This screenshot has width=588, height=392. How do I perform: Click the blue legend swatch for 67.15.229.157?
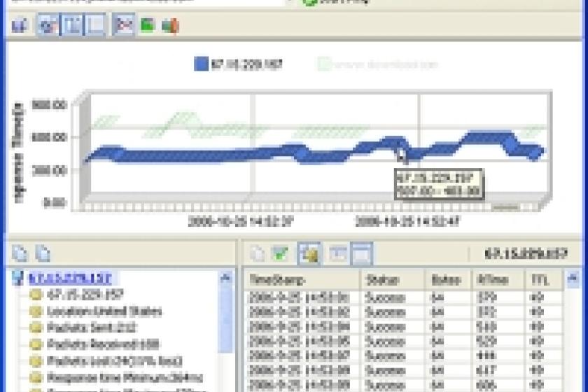pyautogui.click(x=201, y=64)
